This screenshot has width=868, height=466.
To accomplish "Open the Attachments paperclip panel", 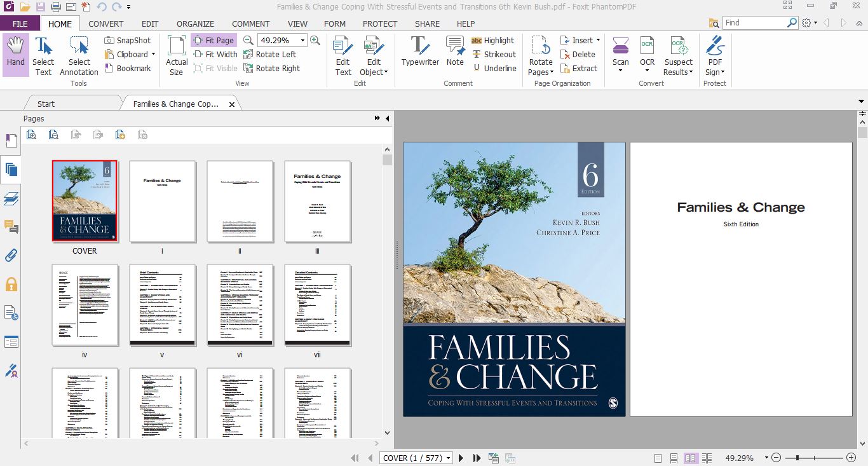I will 11,256.
